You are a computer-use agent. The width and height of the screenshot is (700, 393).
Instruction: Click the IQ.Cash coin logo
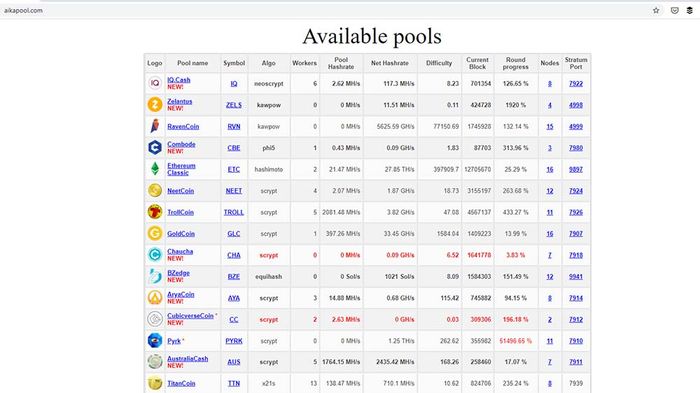click(x=155, y=84)
